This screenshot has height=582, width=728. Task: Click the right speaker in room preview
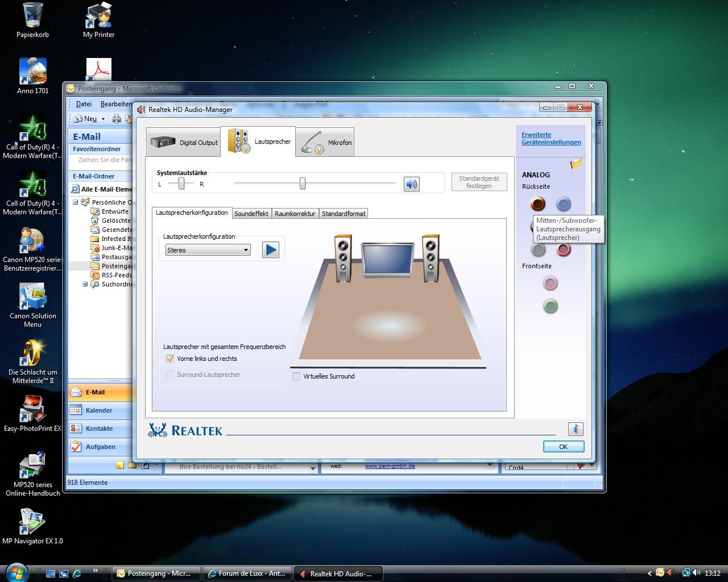[x=430, y=257]
